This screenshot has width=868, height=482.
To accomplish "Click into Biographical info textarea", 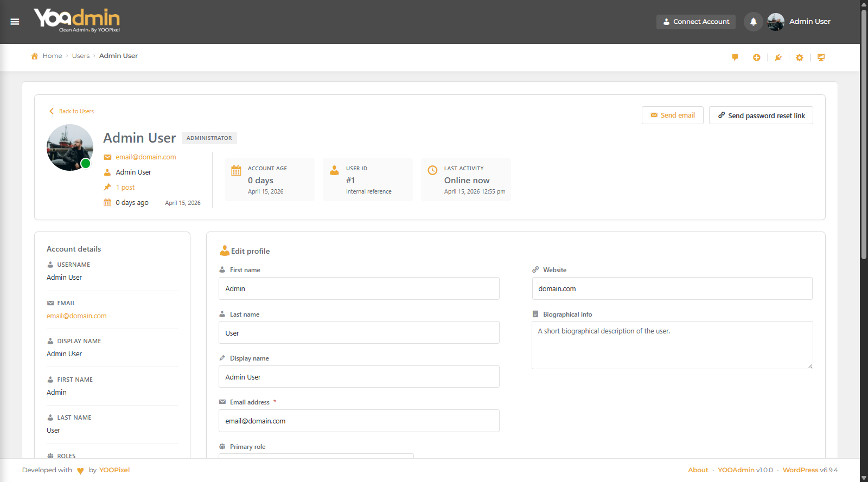I will (672, 345).
